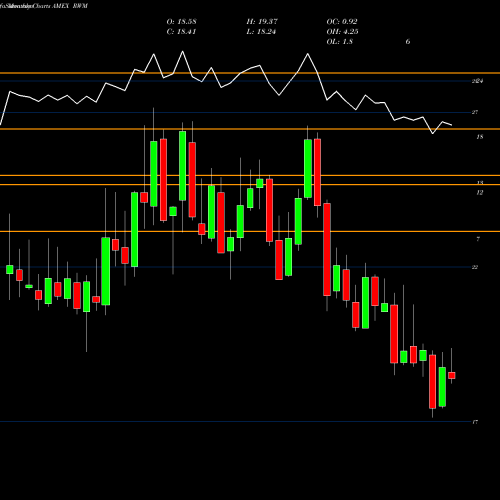
Task: Select the close price value C: 18.41
Action: [181, 32]
